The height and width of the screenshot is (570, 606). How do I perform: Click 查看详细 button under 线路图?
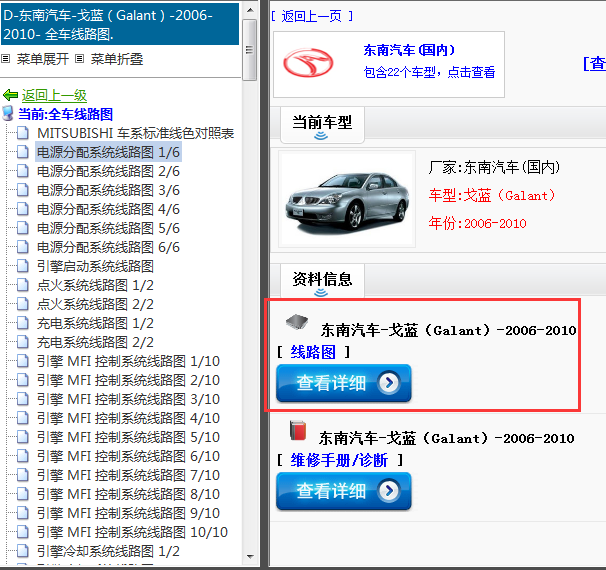click(x=344, y=383)
